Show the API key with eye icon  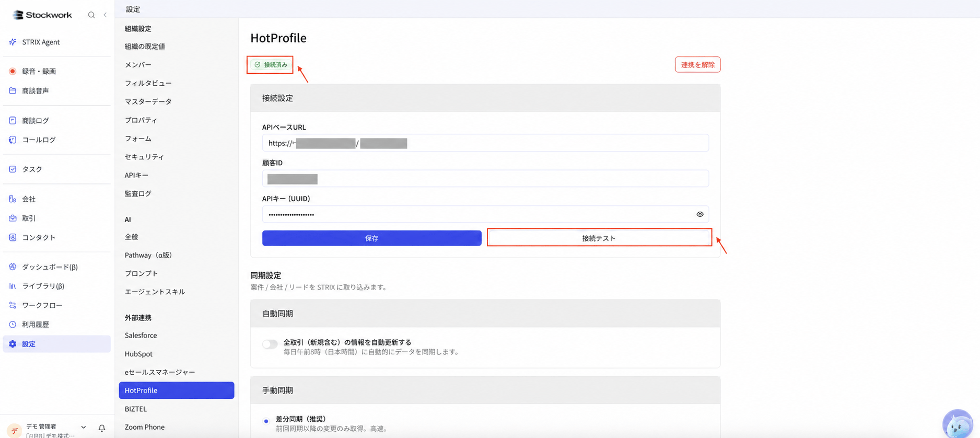[700, 214]
